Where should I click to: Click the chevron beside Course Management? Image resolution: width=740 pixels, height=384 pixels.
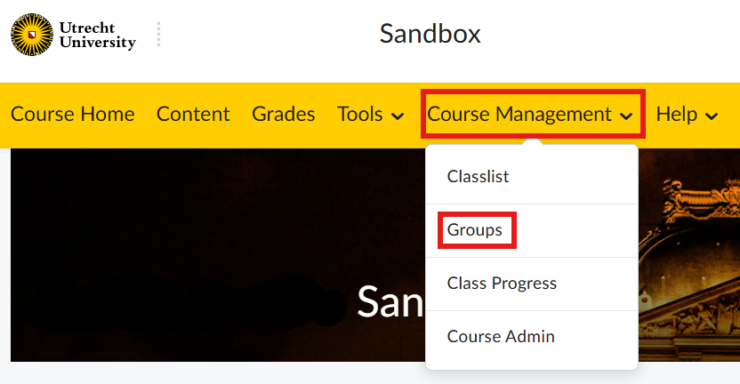(626, 116)
